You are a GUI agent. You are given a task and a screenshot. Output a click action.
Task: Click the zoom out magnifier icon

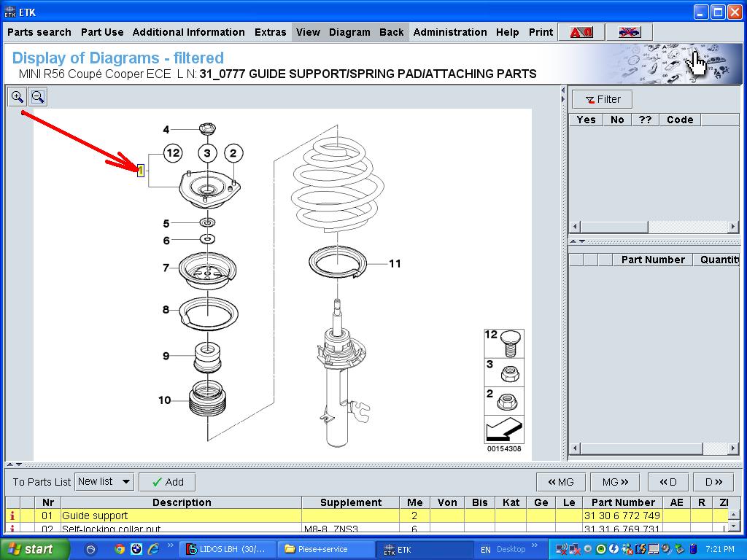[x=38, y=97]
